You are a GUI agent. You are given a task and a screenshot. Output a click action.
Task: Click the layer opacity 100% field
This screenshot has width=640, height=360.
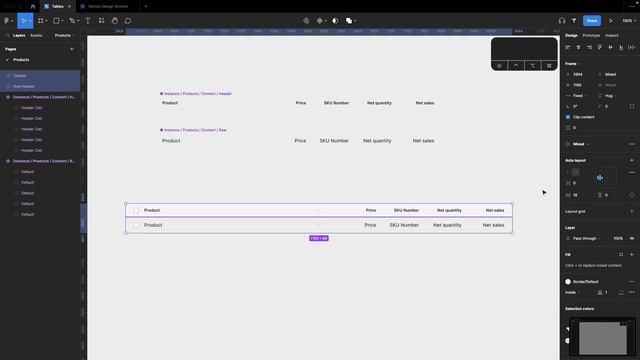(x=618, y=238)
